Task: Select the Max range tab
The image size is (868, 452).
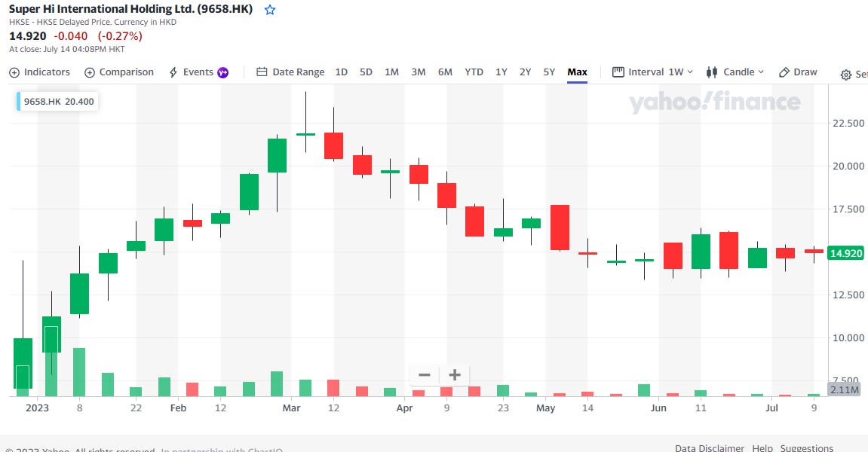Action: pos(577,72)
